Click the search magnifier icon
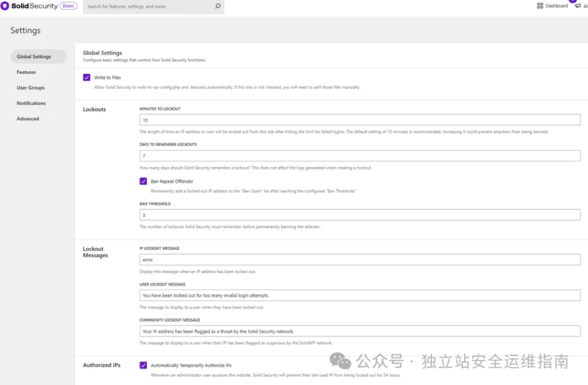Screen dimensions: 588x385 point(218,6)
